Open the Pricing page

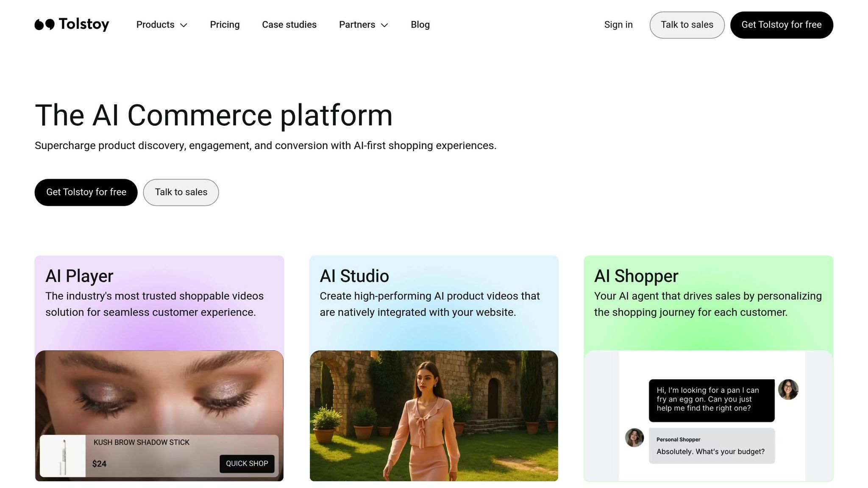click(225, 25)
